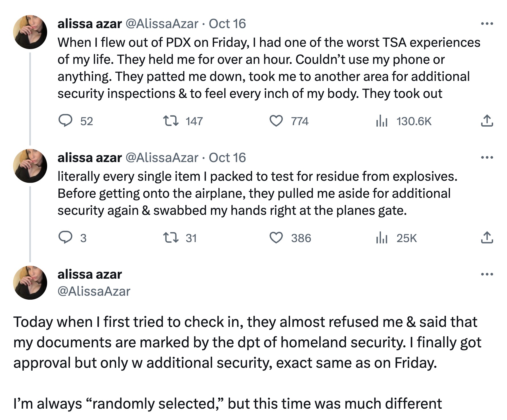Reply to the second tweet with 3 replies
The height and width of the screenshot is (420, 507).
coord(65,238)
